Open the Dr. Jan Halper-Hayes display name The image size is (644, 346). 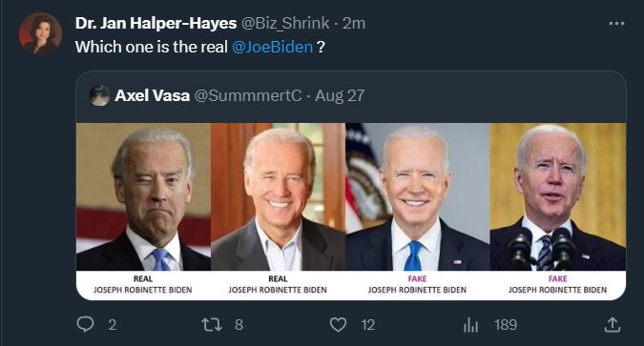(156, 23)
